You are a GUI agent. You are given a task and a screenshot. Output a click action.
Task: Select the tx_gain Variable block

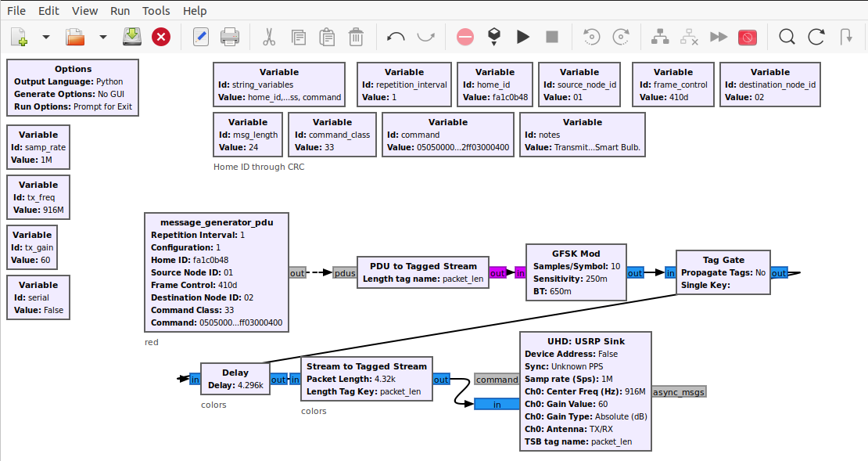32,247
